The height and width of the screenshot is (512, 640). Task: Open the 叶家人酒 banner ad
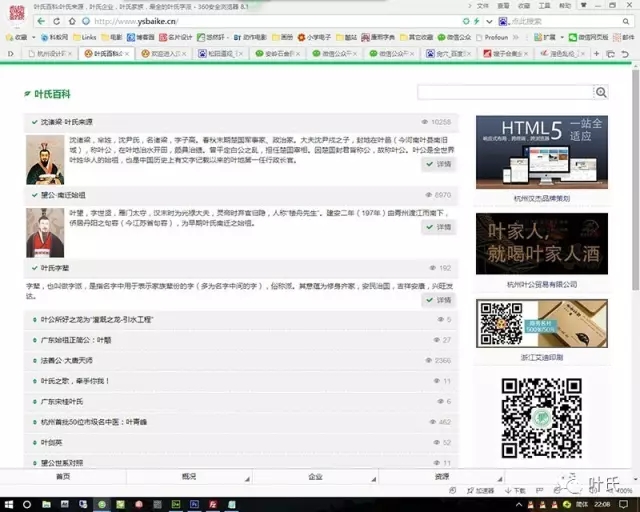coord(542,244)
